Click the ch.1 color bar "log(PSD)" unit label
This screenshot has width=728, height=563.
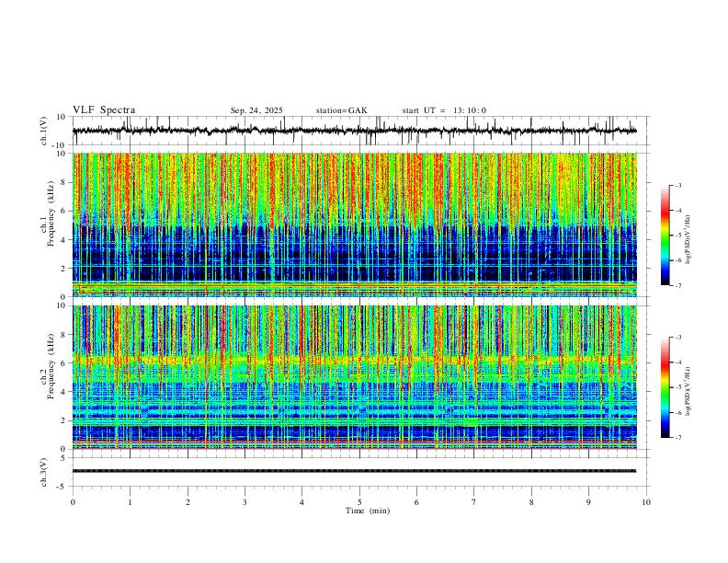[x=688, y=240]
